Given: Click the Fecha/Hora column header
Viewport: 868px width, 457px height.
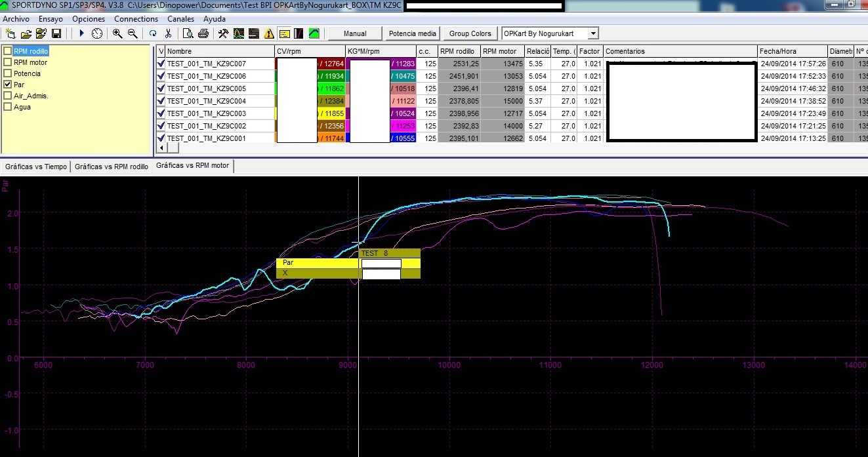Looking at the screenshot, I should [x=791, y=51].
